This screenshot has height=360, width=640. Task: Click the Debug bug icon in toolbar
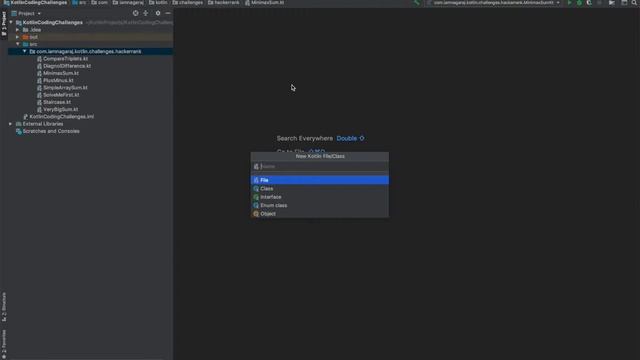(579, 3)
